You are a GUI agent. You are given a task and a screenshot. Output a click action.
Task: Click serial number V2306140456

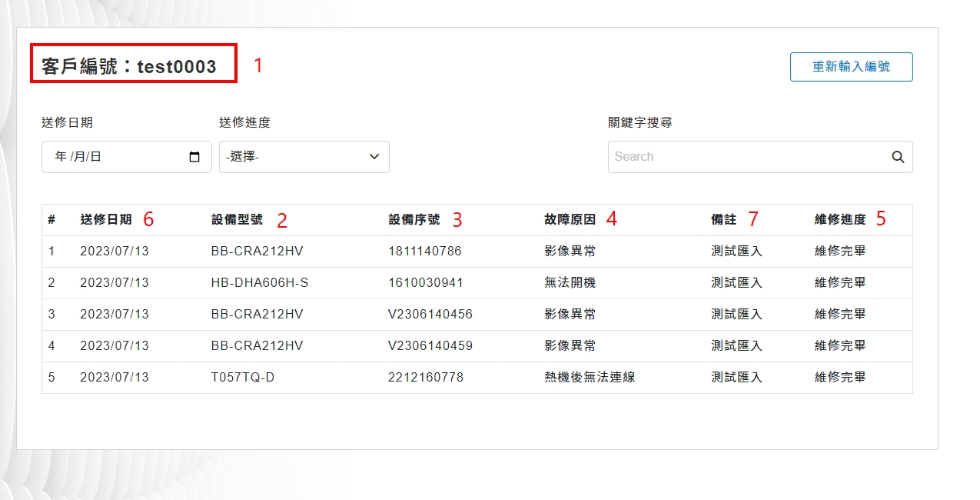coord(430,315)
